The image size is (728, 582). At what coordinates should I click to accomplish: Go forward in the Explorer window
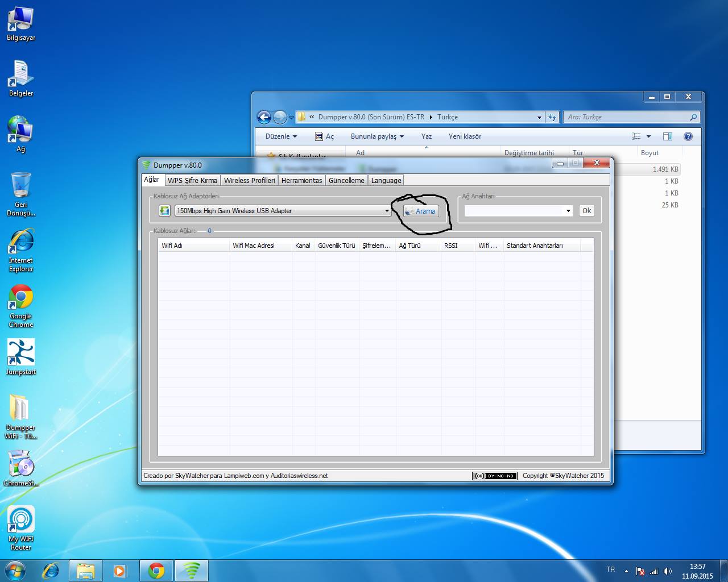[x=280, y=117]
